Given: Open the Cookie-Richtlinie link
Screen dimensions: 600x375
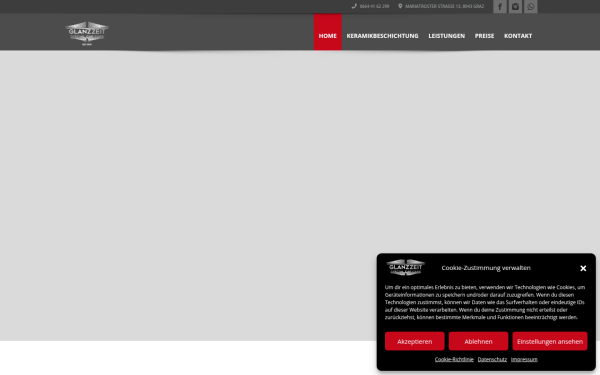Looking at the screenshot, I should (x=454, y=359).
